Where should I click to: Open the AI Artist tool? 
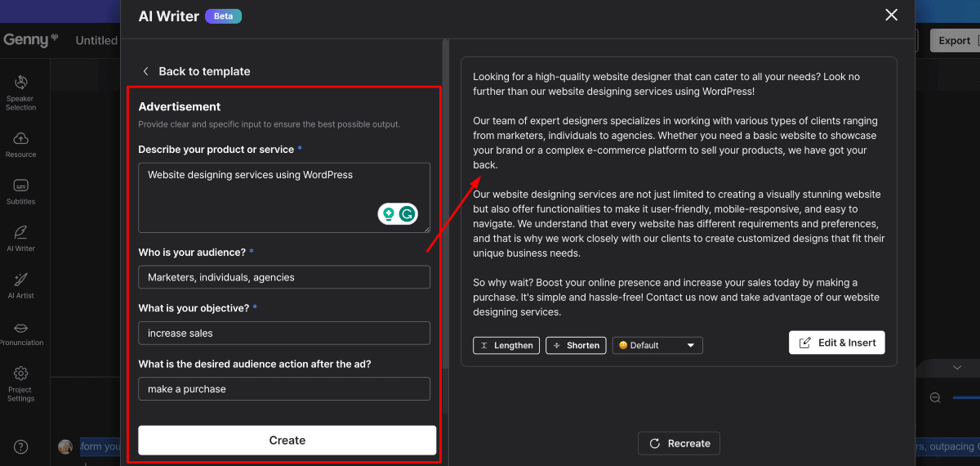coord(21,285)
